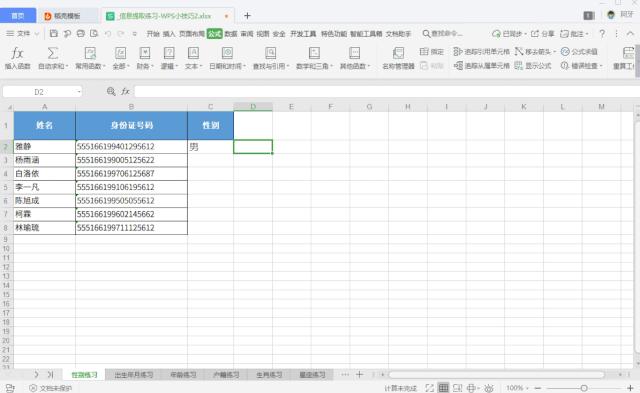640x393 pixels.
Task: Expand the quick access toolbar customize arrow
Action: (134, 34)
